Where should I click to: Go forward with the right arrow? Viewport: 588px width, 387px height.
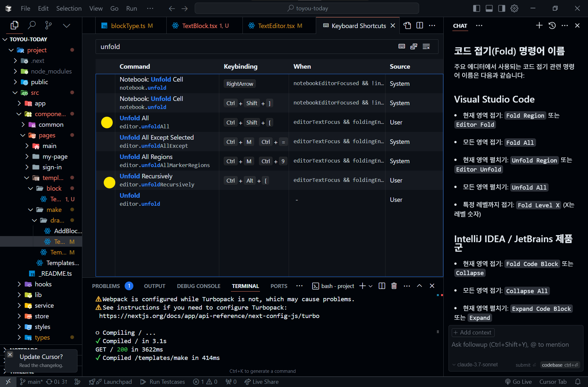pyautogui.click(x=185, y=8)
